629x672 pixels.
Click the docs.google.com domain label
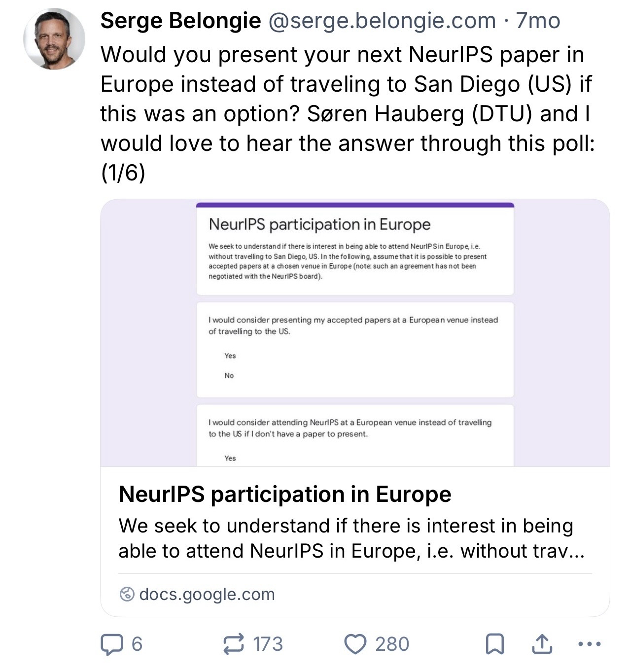point(207,595)
